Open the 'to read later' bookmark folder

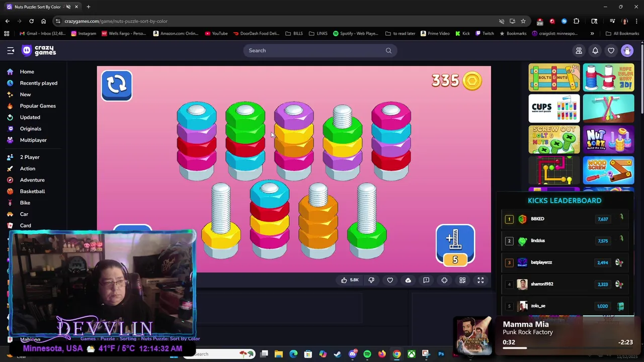point(400,33)
